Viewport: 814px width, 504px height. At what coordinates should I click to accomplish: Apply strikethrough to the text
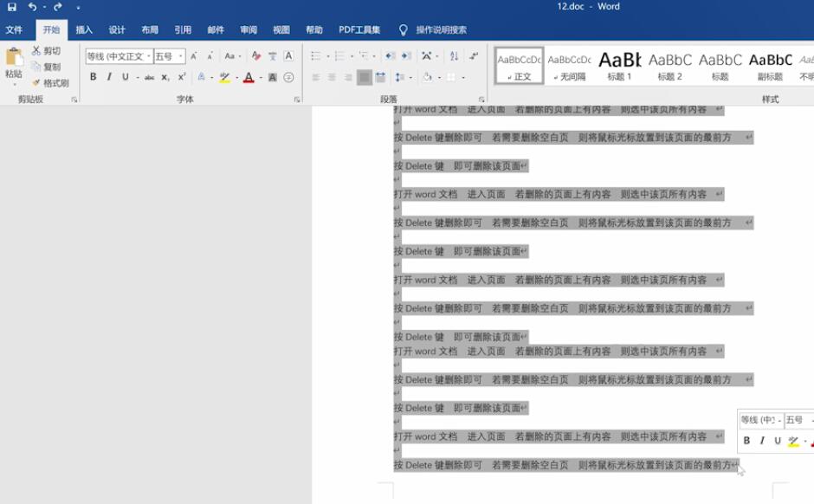(x=149, y=77)
